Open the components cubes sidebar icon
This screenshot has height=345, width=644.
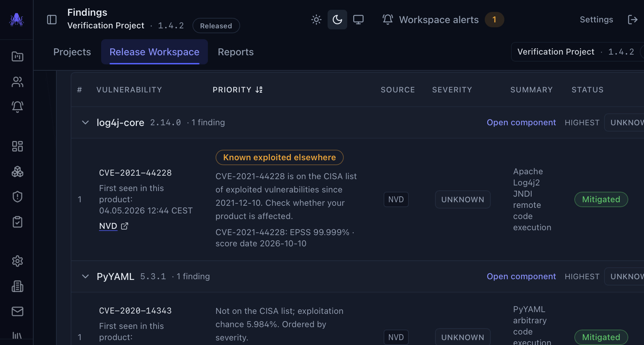point(17,171)
